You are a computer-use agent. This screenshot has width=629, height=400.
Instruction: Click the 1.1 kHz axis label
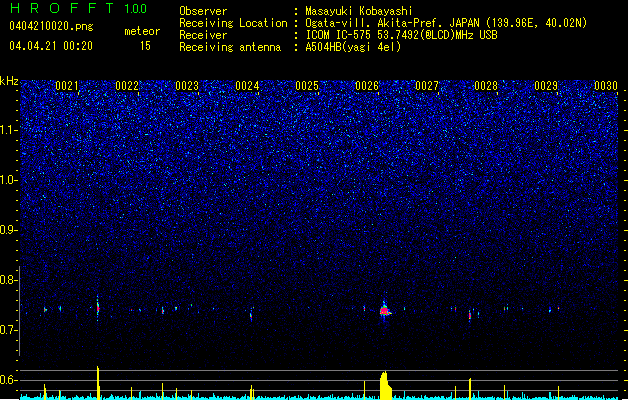[x=9, y=130]
